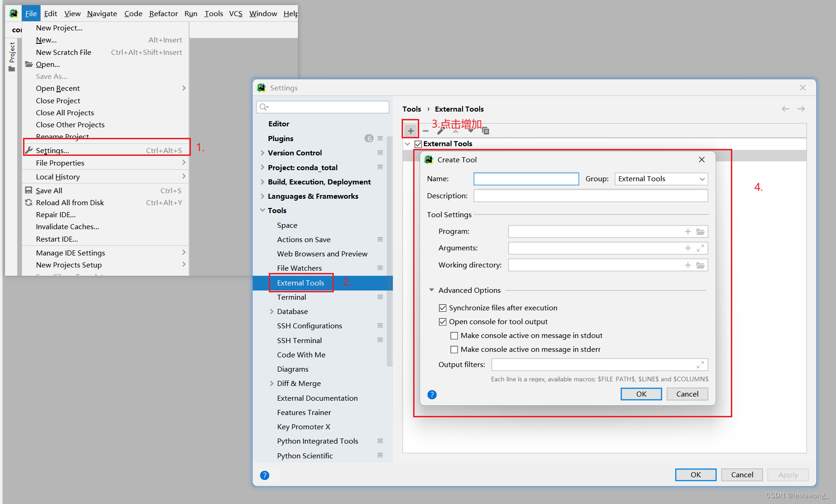Click the Save All disk icon

[29, 190]
